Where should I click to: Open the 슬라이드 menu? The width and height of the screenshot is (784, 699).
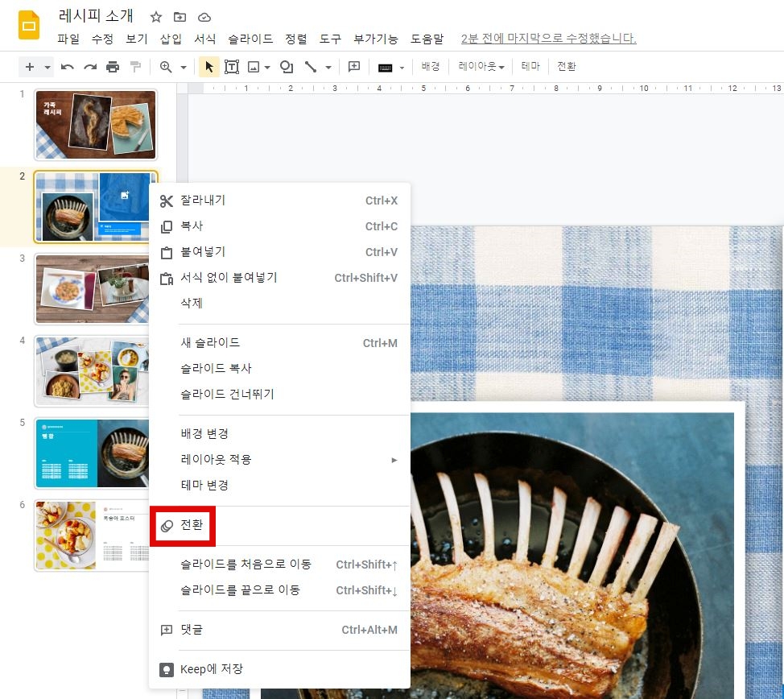(250, 39)
